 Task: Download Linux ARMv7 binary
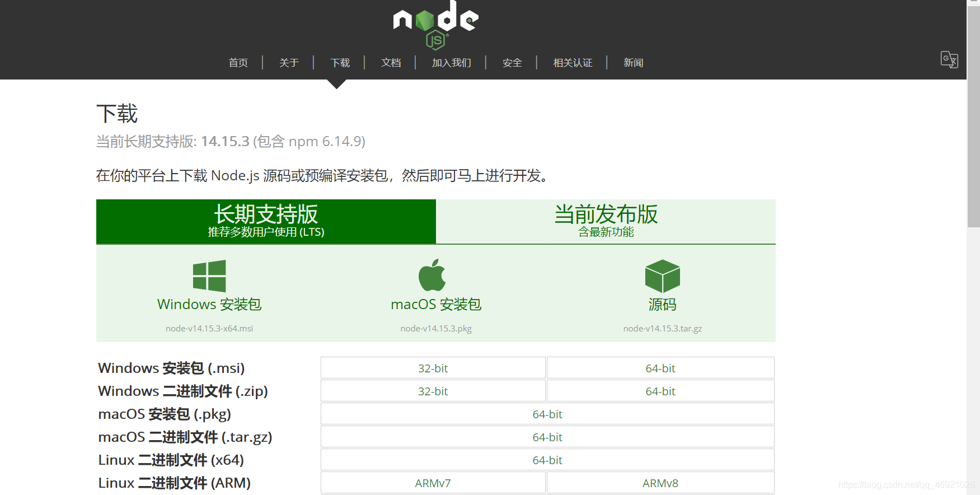tap(433, 483)
